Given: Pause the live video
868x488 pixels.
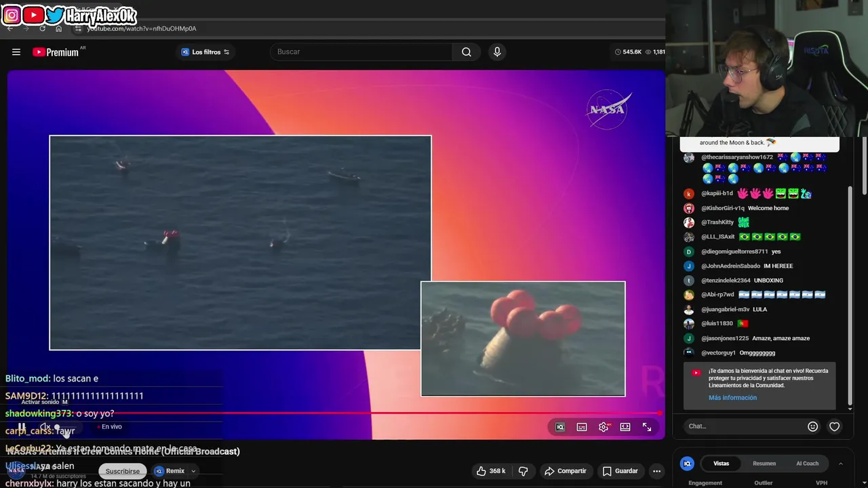Looking at the screenshot, I should [x=22, y=427].
